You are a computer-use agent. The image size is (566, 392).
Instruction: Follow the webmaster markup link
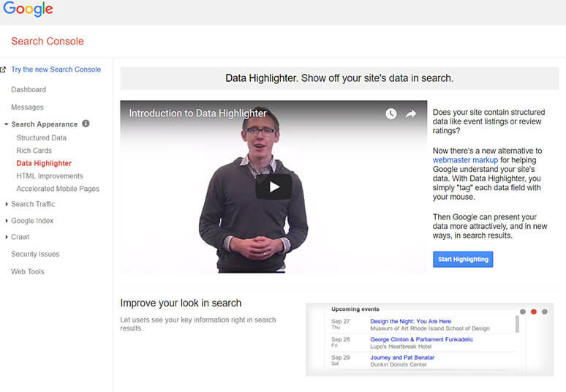coord(465,160)
